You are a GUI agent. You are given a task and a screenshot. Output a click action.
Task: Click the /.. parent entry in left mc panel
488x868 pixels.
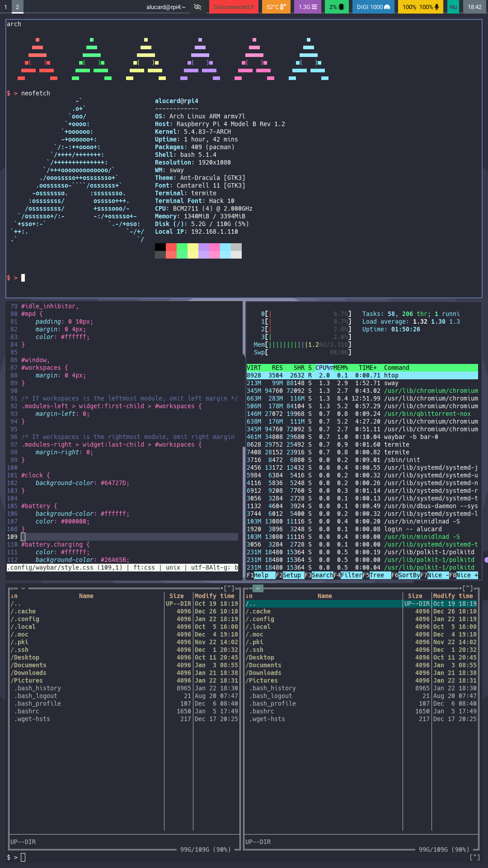pos(124,604)
